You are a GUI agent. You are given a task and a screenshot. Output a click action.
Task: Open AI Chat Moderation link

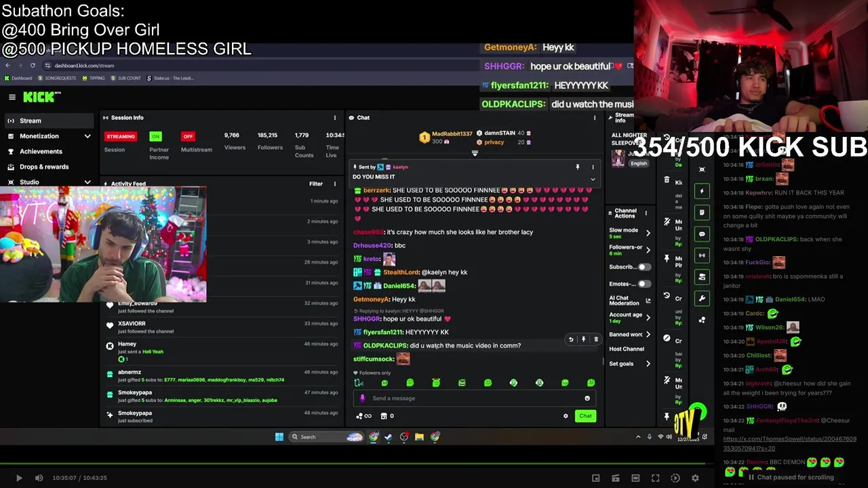(x=629, y=300)
